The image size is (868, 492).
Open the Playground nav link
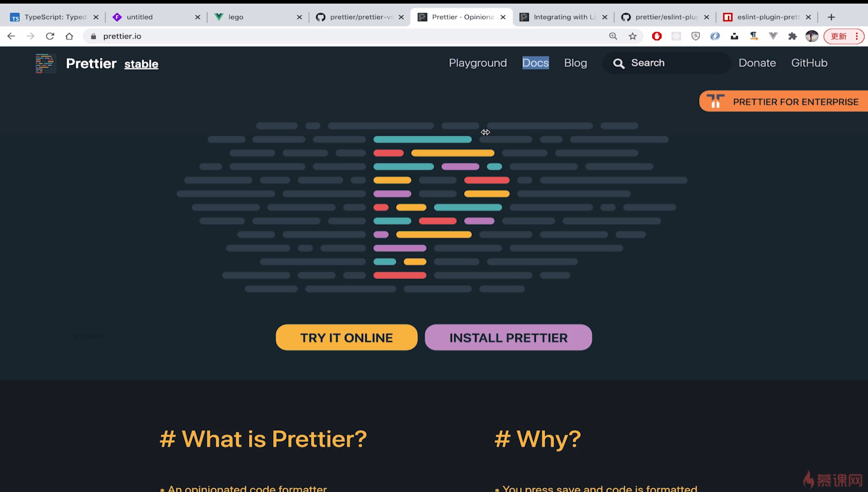478,63
